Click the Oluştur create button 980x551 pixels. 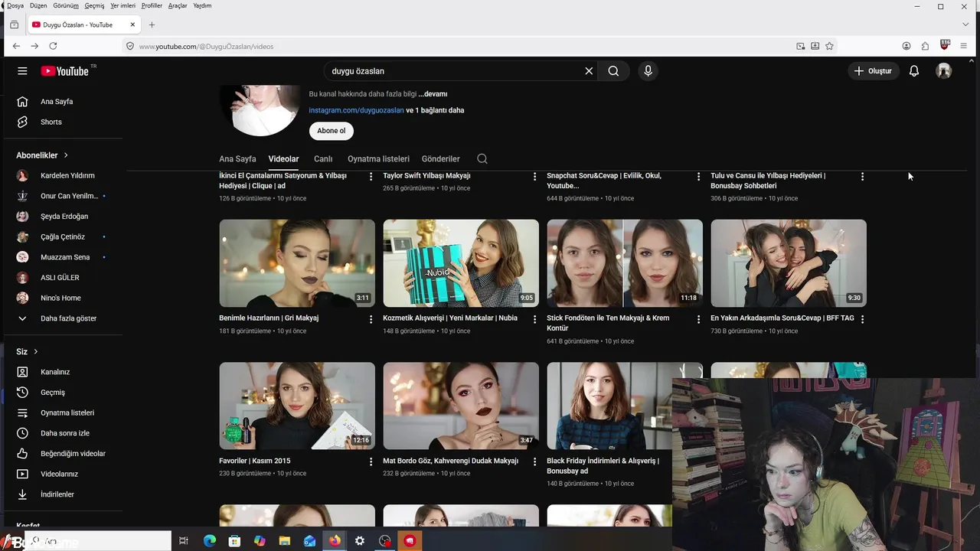click(874, 71)
